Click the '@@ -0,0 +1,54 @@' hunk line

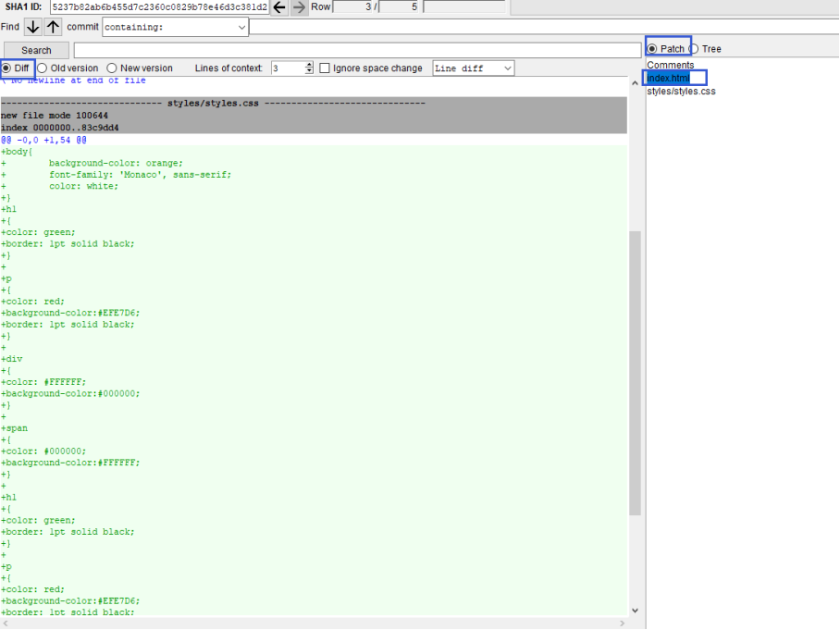(43, 140)
